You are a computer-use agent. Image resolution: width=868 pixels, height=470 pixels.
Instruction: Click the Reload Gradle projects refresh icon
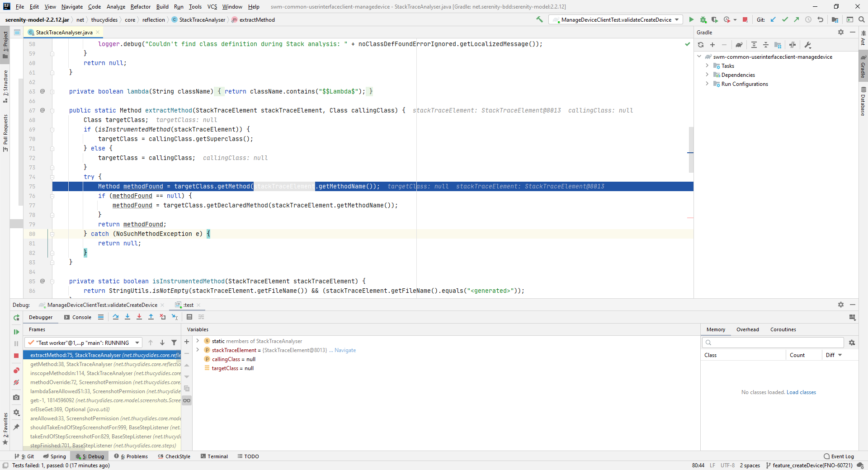pos(701,45)
